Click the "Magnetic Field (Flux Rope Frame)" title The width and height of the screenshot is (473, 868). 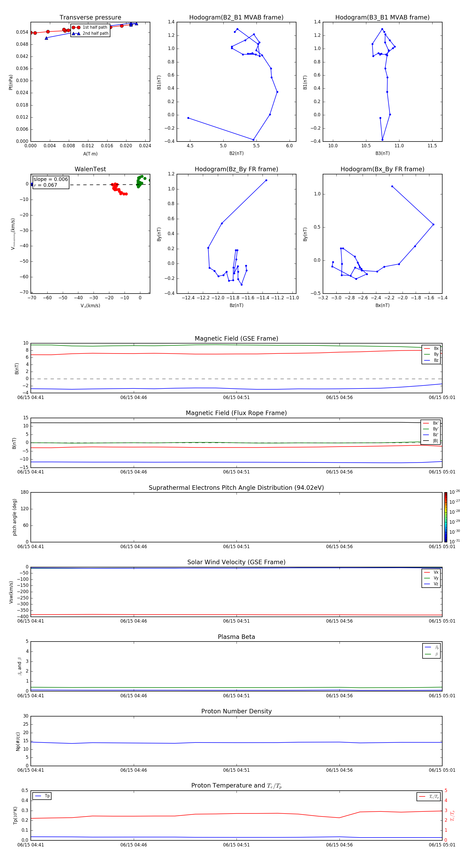tap(236, 413)
